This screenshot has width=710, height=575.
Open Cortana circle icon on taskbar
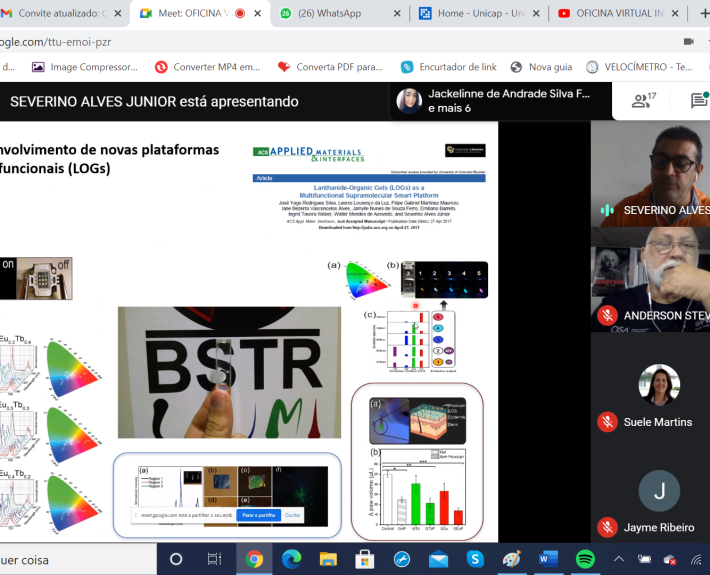coord(176,560)
